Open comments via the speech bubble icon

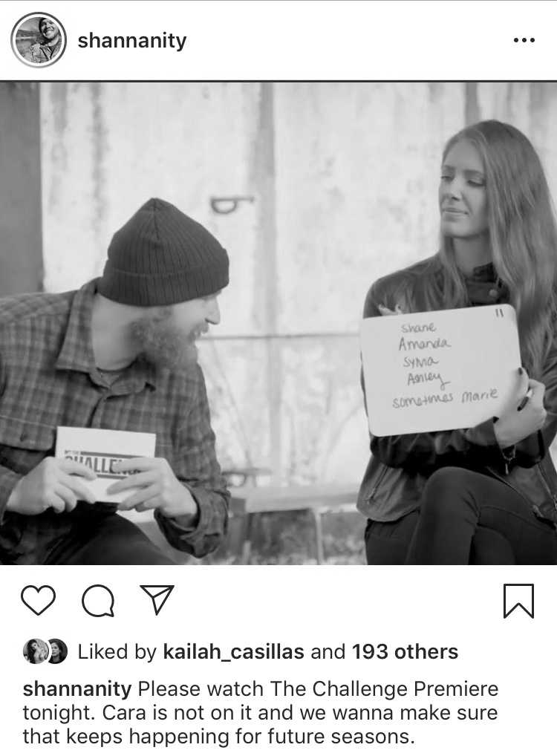pos(98,601)
